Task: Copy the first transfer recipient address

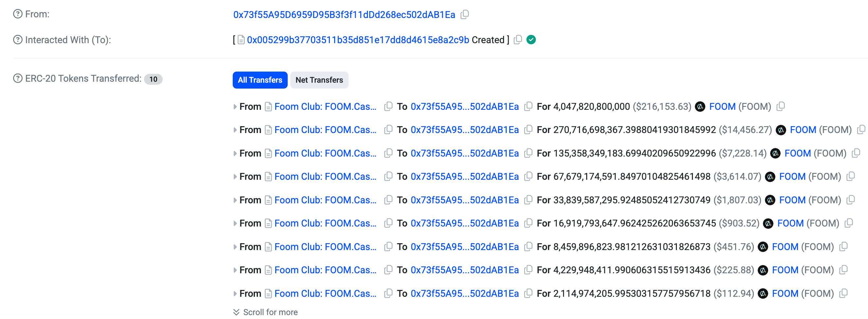Action: [x=528, y=106]
